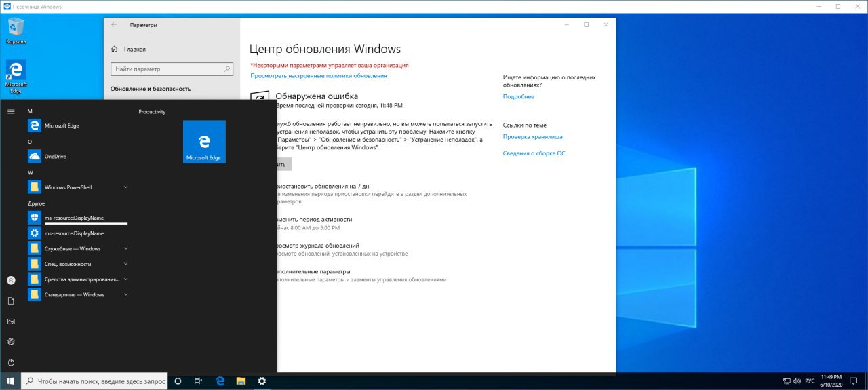Click the taskbar search box

94,381
